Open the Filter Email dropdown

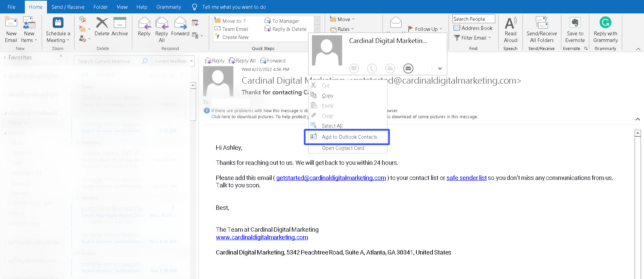(472, 38)
